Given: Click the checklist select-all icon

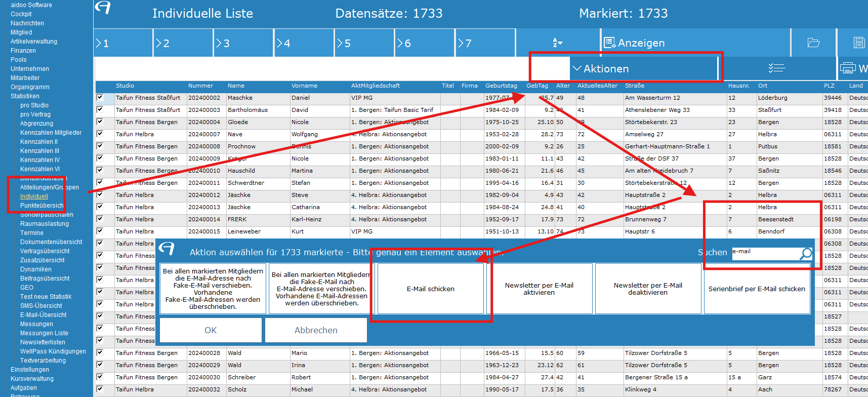Looking at the screenshot, I should [x=776, y=68].
